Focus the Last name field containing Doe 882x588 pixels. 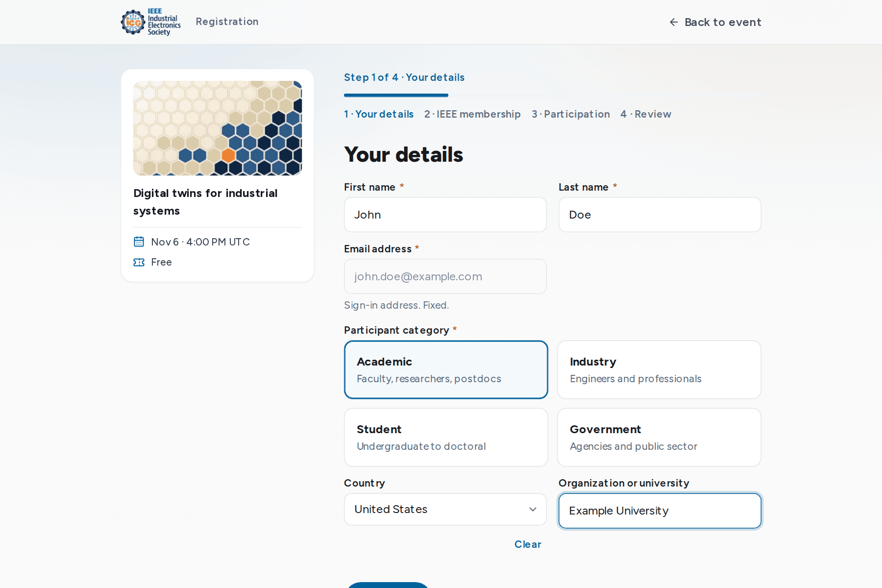[x=660, y=215]
